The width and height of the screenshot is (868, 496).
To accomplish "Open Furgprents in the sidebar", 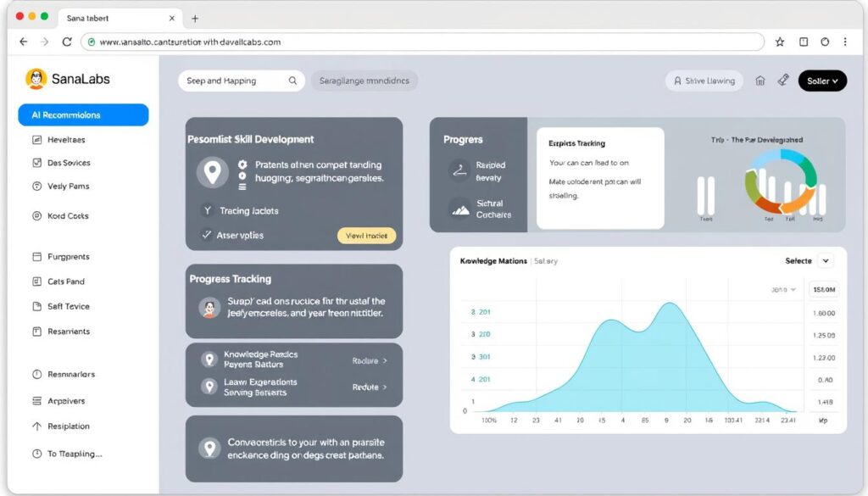I will tap(68, 256).
